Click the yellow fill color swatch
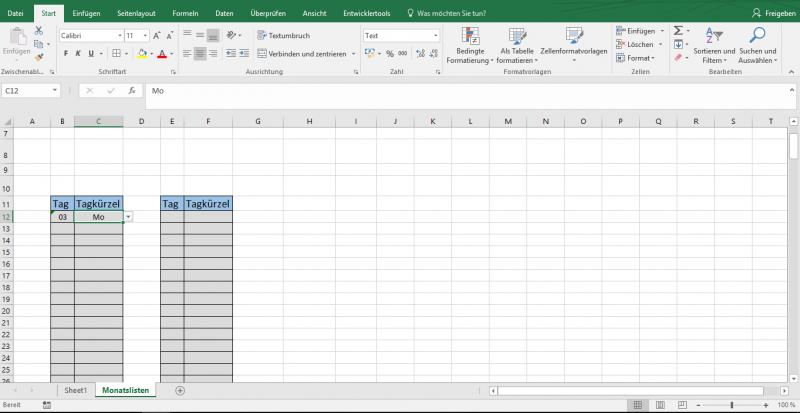Viewport: 800px width, 413px height. (x=141, y=54)
